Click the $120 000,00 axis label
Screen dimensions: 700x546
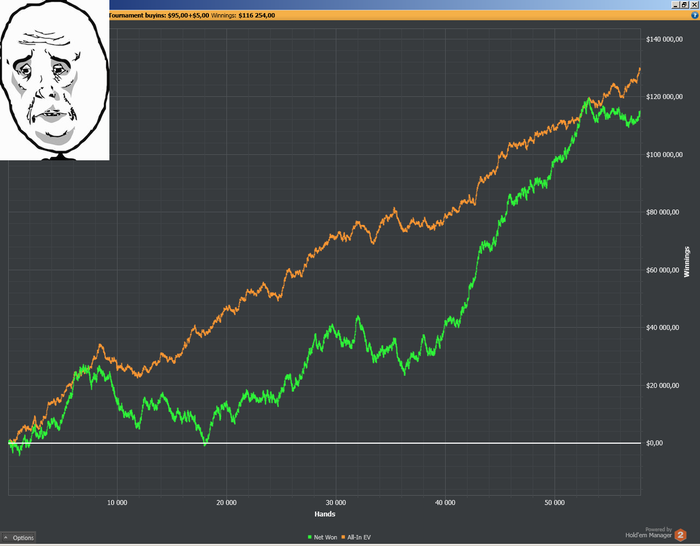coord(664,96)
